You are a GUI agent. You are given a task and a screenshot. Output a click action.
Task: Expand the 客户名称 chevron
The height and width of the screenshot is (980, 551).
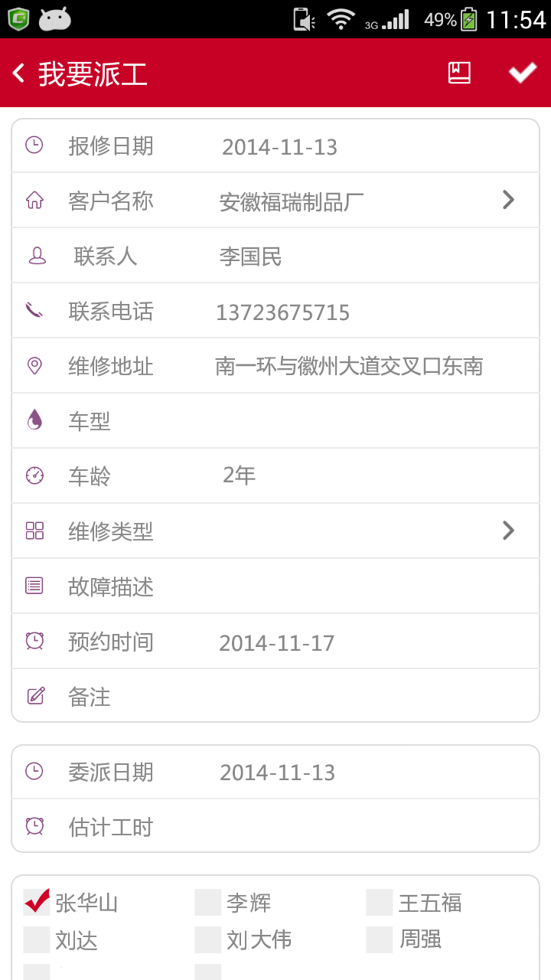point(508,200)
